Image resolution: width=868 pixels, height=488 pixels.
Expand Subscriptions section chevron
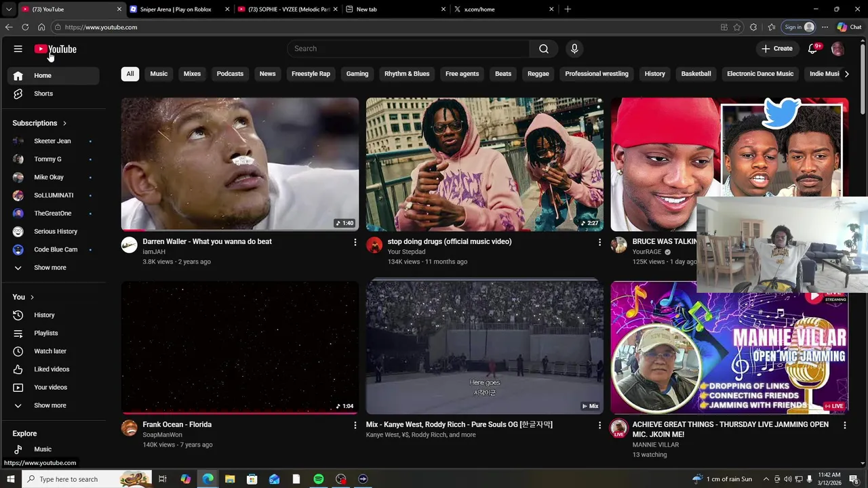click(x=64, y=123)
